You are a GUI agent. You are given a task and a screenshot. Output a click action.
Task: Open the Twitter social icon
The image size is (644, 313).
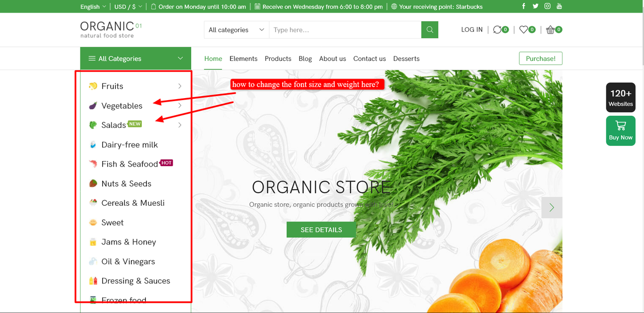pyautogui.click(x=535, y=6)
